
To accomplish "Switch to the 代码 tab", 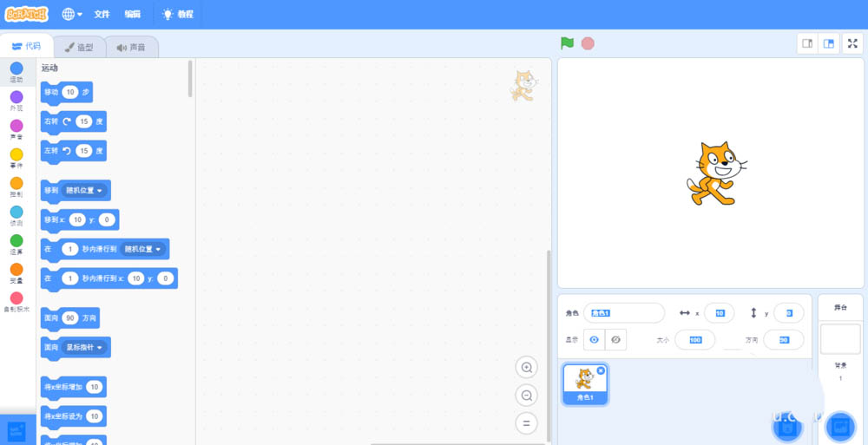I will pos(27,47).
